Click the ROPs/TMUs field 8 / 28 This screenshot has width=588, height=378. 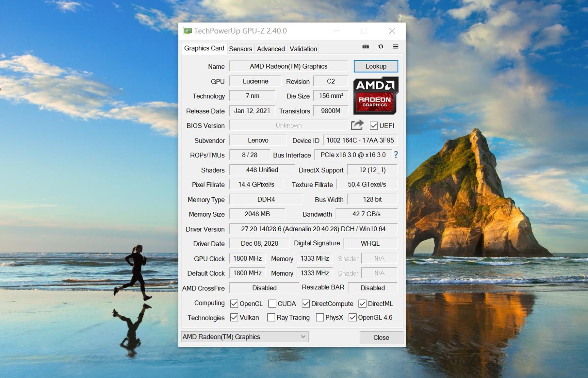point(250,155)
